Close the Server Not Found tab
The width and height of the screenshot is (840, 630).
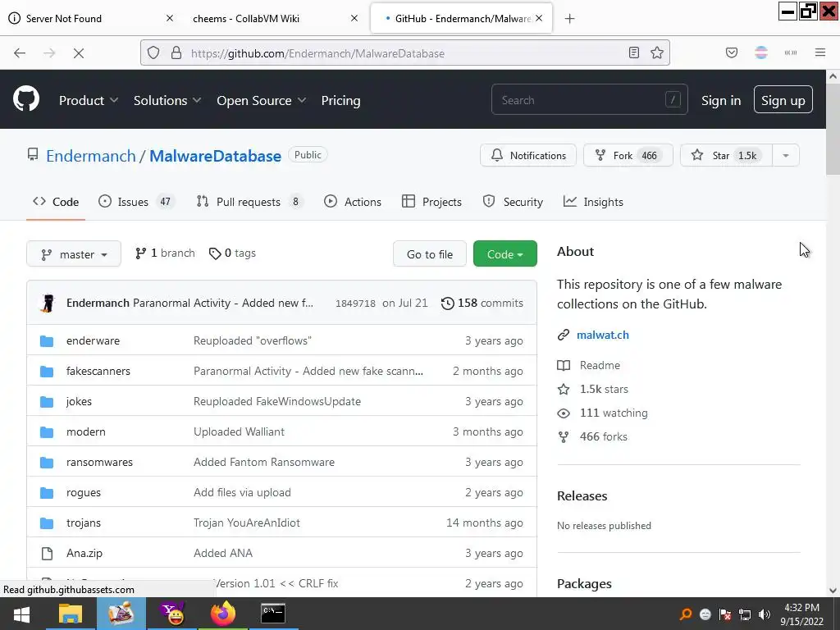tap(169, 18)
